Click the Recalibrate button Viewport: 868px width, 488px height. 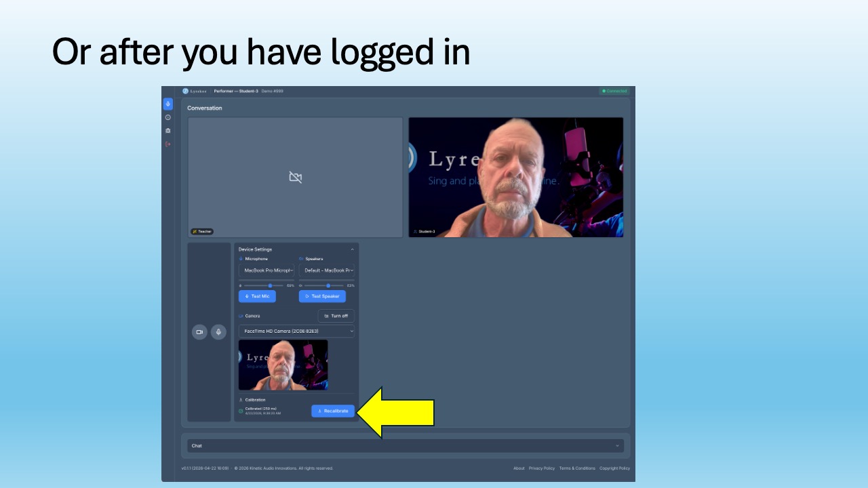[x=332, y=411]
